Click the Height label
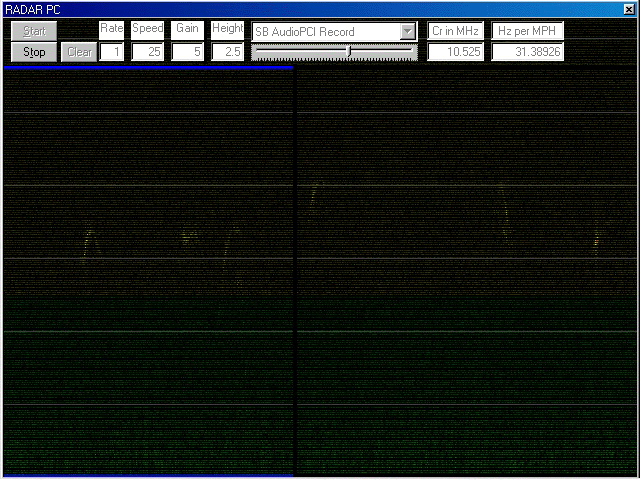640x480 pixels. pos(227,29)
